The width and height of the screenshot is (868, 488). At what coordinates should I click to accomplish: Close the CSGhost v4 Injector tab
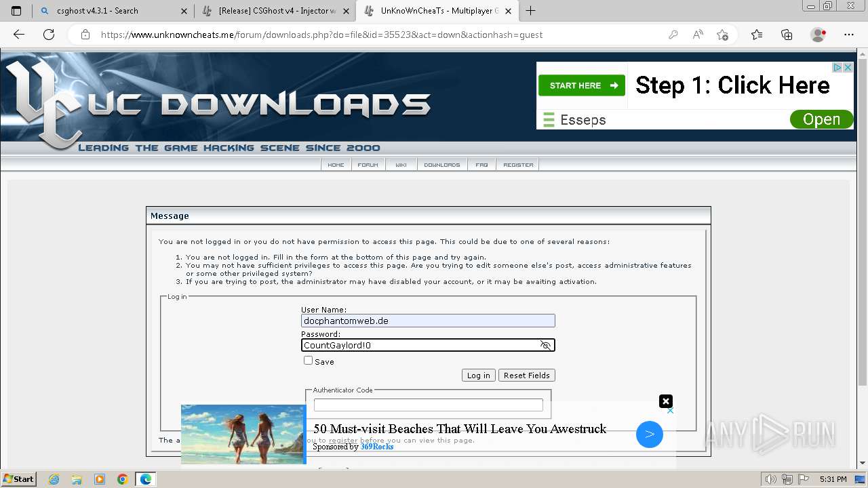point(345,11)
